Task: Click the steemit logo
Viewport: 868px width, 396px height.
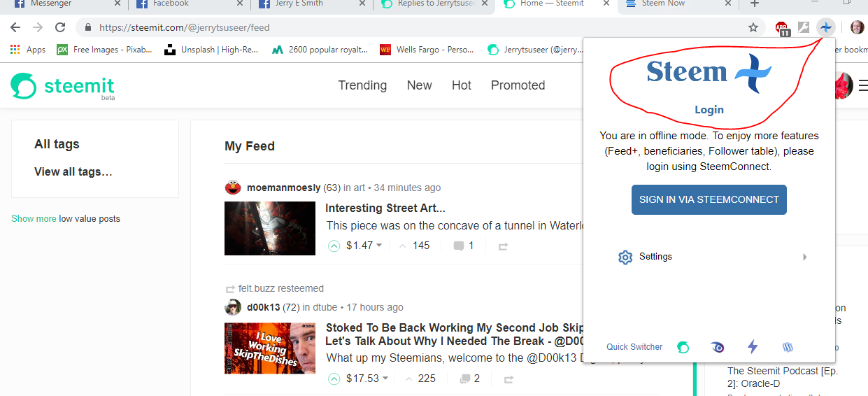Action: [x=63, y=87]
